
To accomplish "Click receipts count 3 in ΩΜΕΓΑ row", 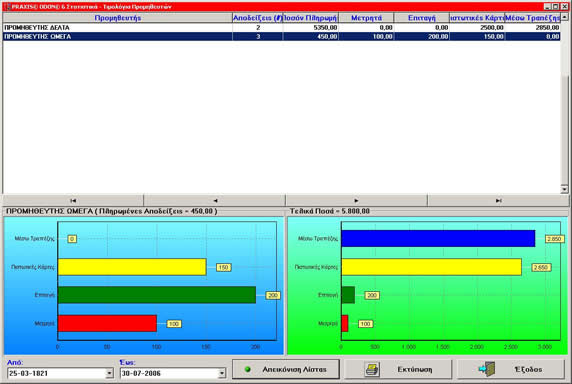I will pyautogui.click(x=258, y=36).
